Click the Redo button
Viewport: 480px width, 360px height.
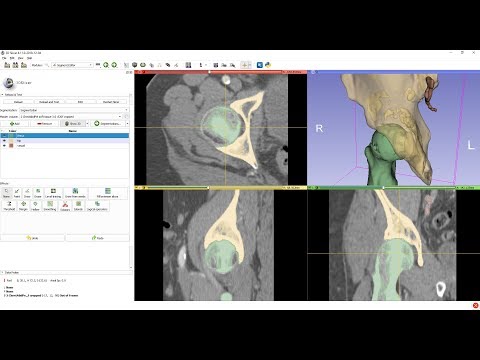pos(97,238)
